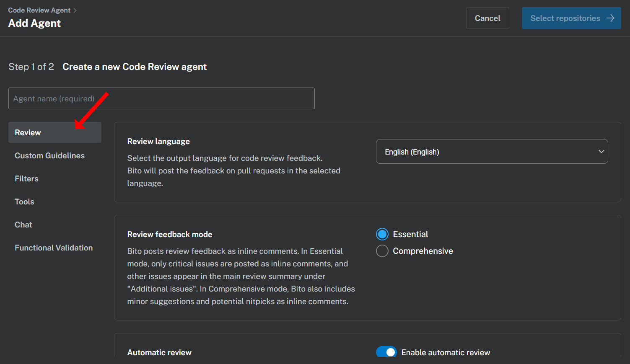Navigate back via Code Review Agent breadcrumb
This screenshot has width=630, height=364.
pos(39,10)
